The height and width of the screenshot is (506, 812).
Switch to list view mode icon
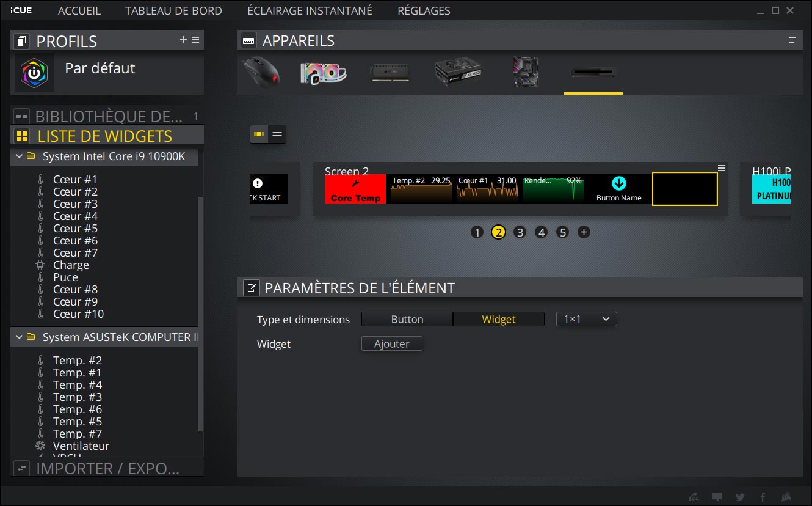click(x=277, y=134)
